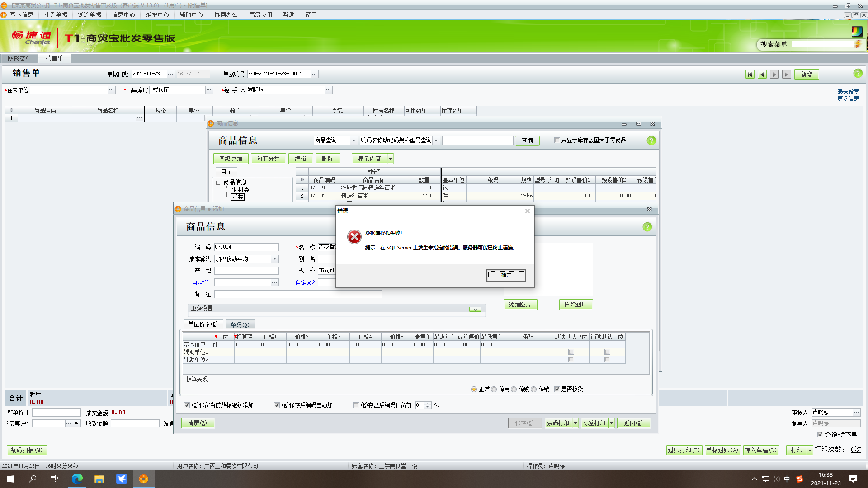Open Windows taskbar search
Viewport: 868px width, 488px height.
coord(33,479)
